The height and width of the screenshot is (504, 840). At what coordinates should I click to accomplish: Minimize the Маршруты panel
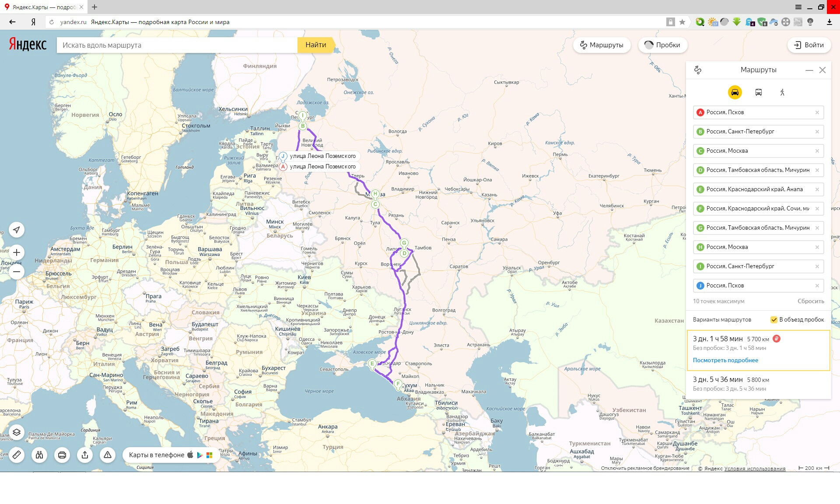[x=809, y=70]
